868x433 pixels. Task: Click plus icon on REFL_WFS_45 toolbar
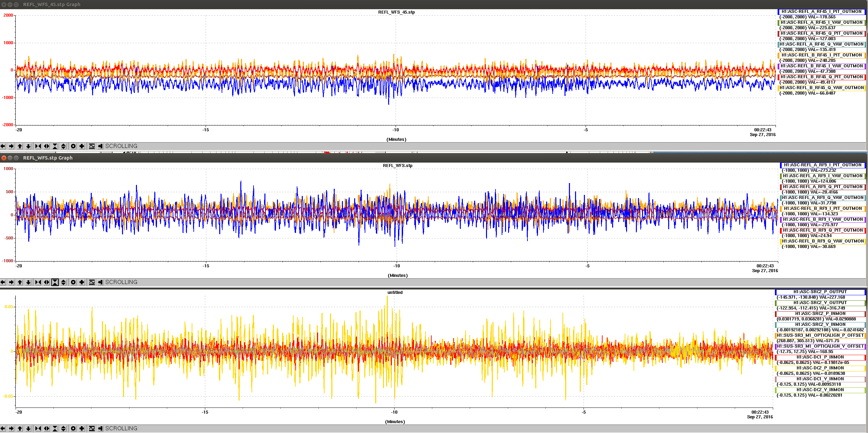[x=82, y=146]
